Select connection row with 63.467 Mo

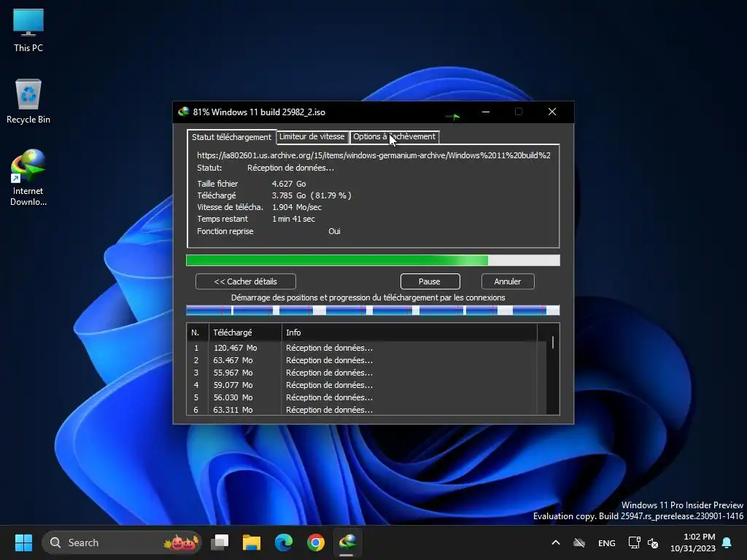[367, 360]
